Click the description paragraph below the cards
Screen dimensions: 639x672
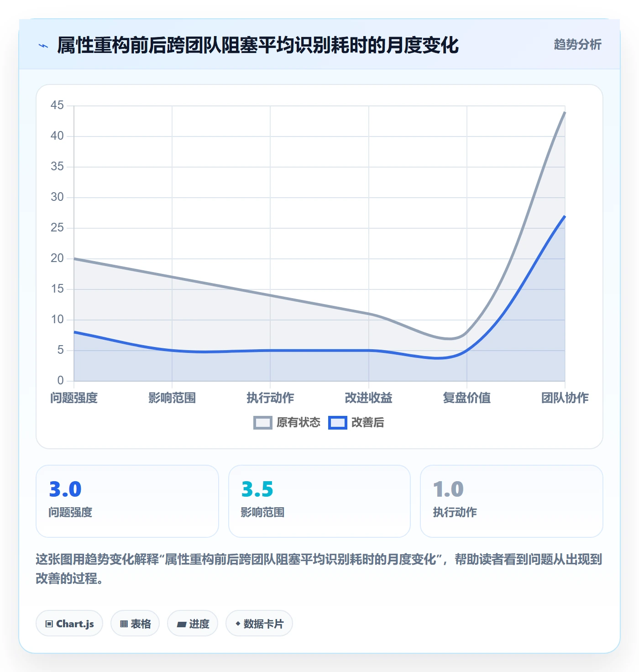point(319,569)
